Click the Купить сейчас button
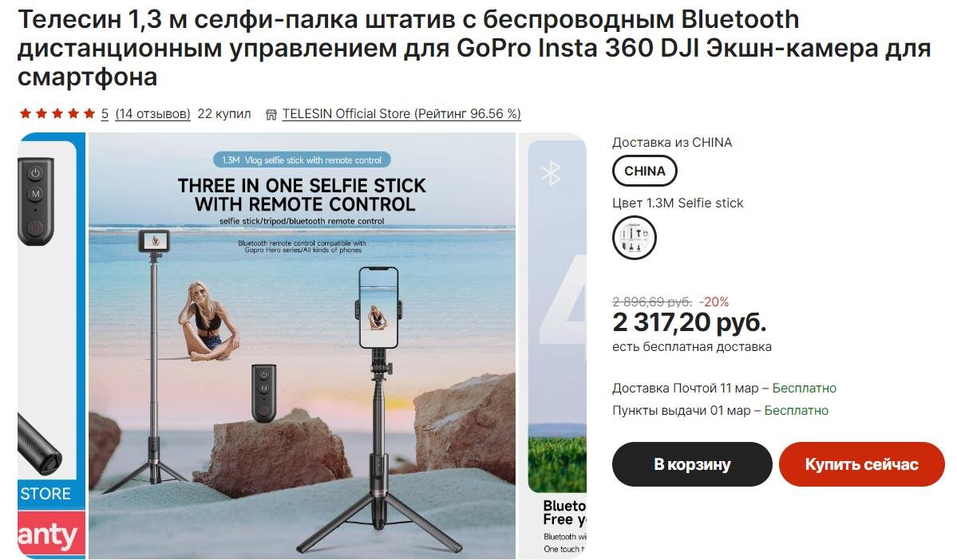Image resolution: width=957 pixels, height=560 pixels. pyautogui.click(x=861, y=464)
